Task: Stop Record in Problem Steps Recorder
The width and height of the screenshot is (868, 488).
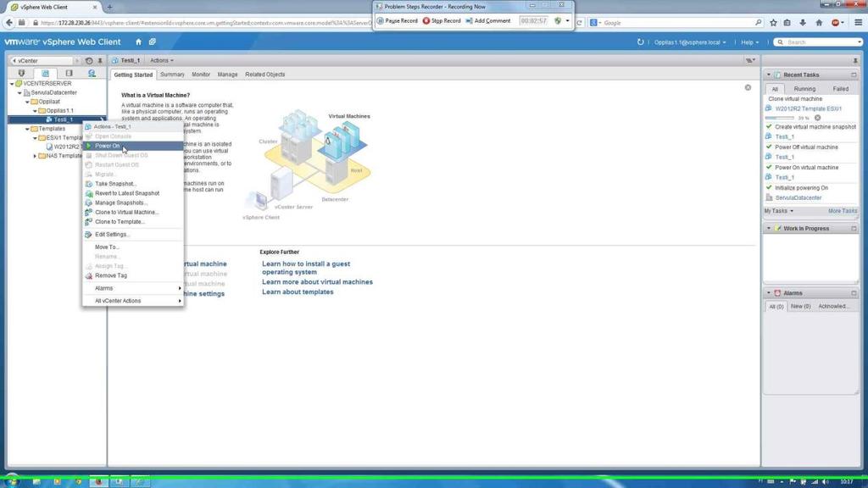Action: pyautogui.click(x=441, y=21)
